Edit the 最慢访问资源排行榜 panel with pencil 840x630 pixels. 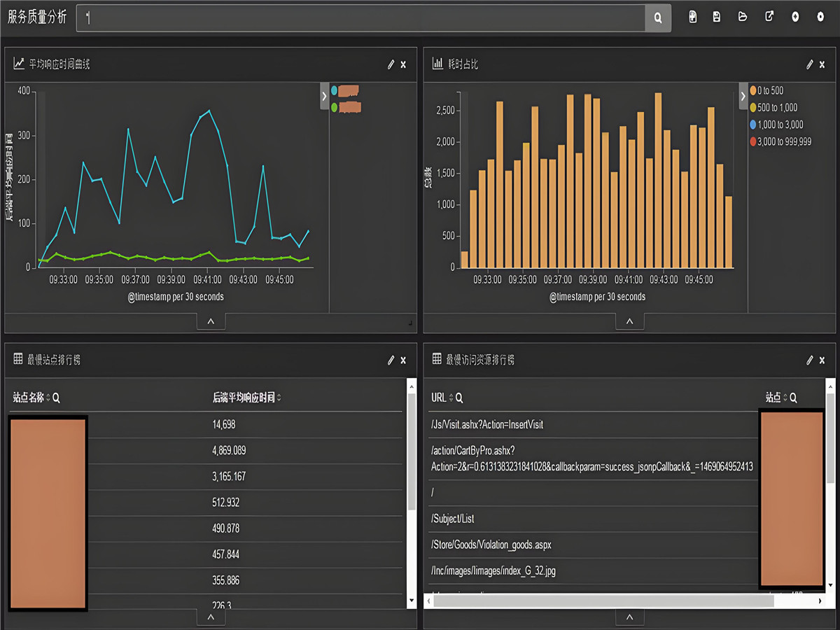[810, 360]
